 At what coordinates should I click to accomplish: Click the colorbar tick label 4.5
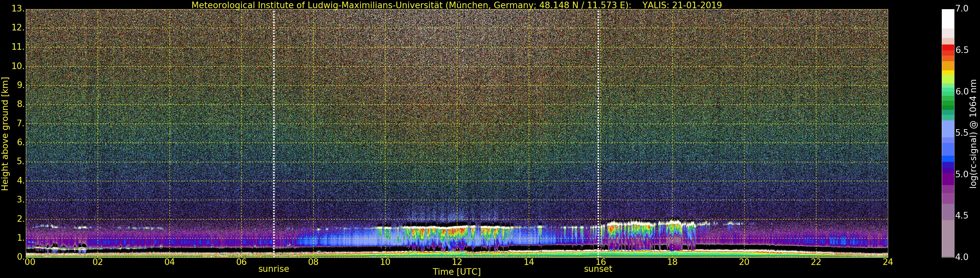962,216
